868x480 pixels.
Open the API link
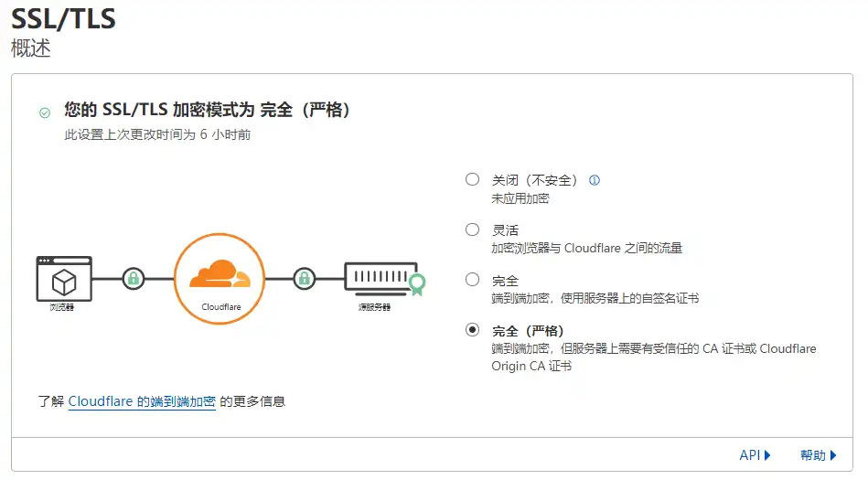click(x=749, y=455)
